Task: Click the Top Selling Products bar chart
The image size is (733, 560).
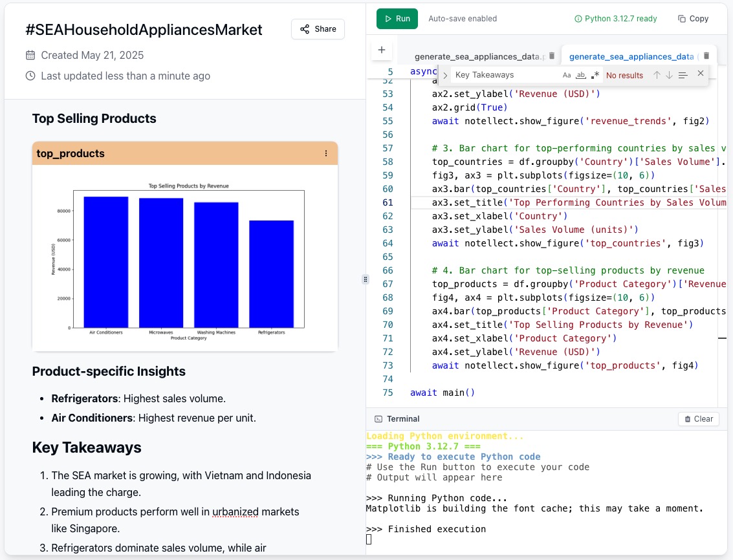Action: point(184,258)
